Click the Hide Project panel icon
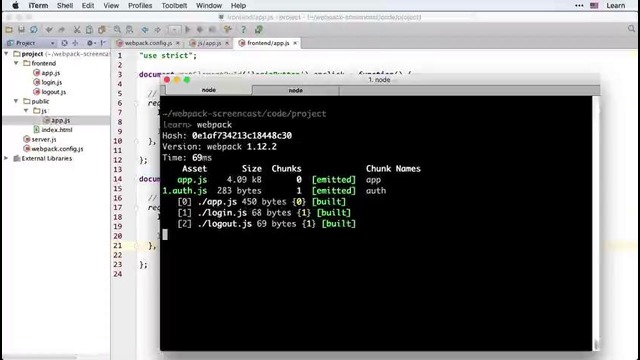This screenshot has width=640, height=360. tap(103, 43)
